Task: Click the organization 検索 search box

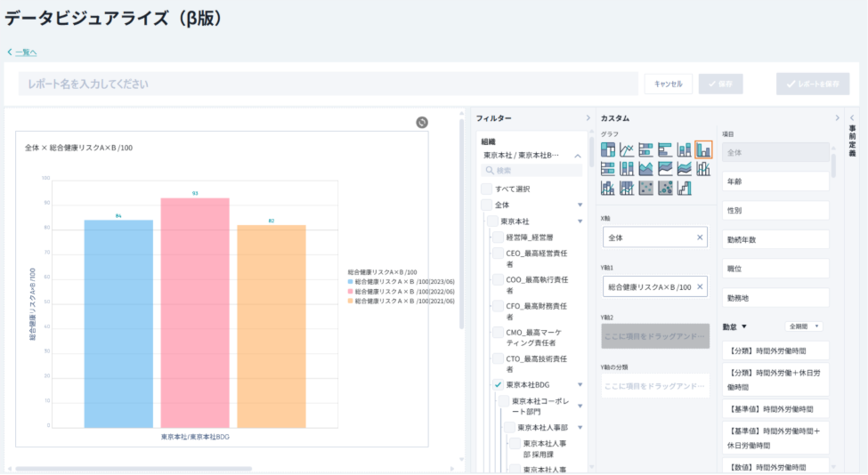Action: (531, 170)
